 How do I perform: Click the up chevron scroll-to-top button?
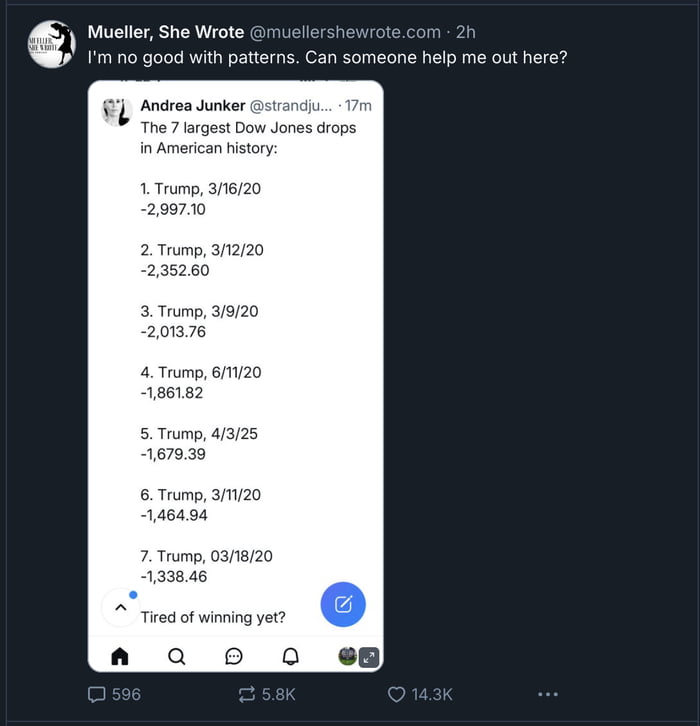[120, 607]
